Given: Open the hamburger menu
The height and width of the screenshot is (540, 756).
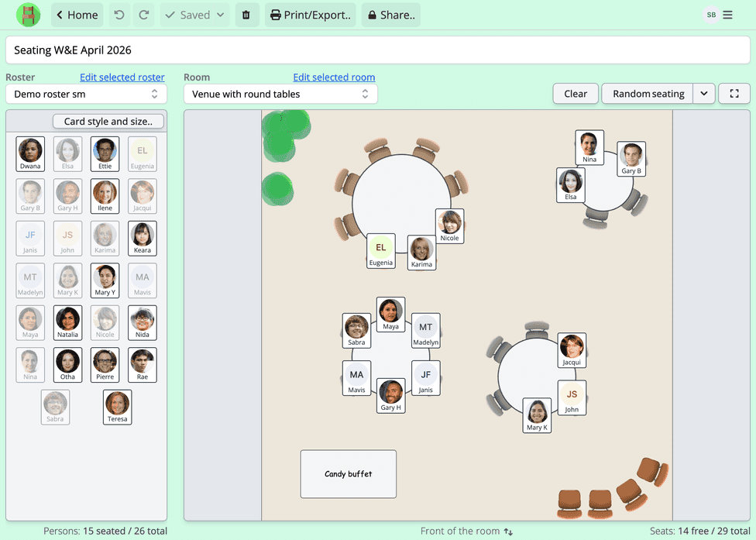Looking at the screenshot, I should [x=729, y=15].
